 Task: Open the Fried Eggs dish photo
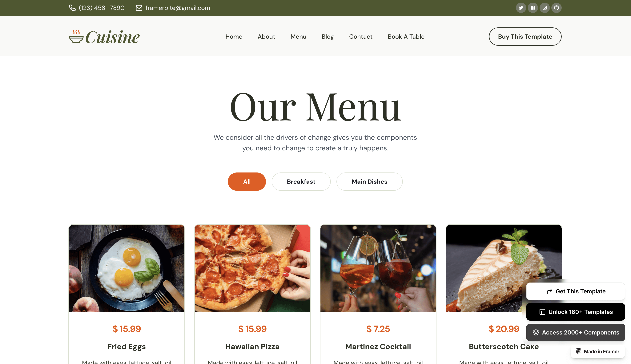pos(127,268)
